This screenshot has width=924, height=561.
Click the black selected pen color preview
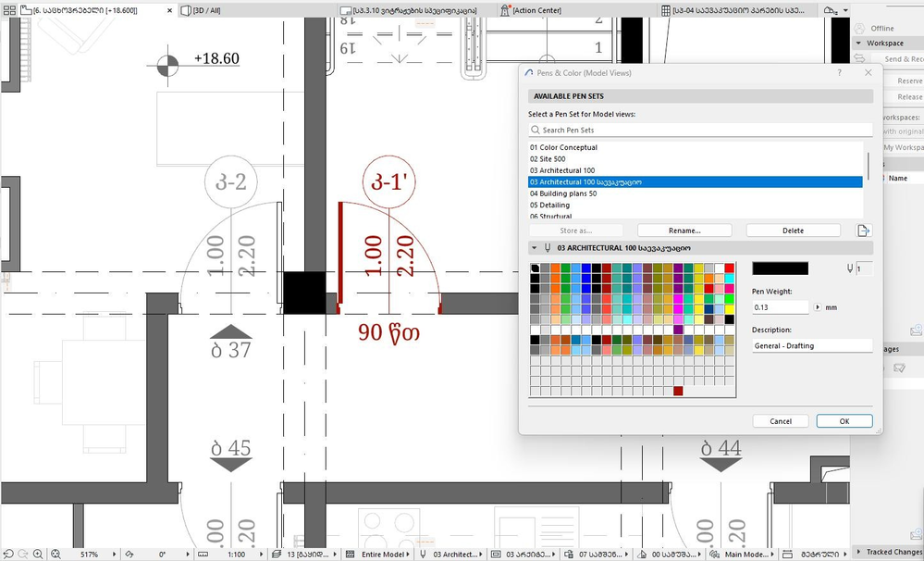point(781,269)
